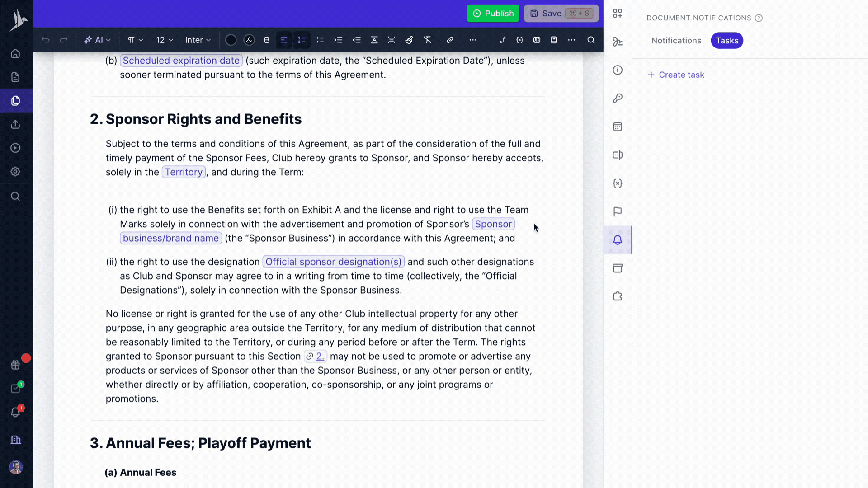The height and width of the screenshot is (488, 868).
Task: Open the text color picker
Action: [231, 40]
